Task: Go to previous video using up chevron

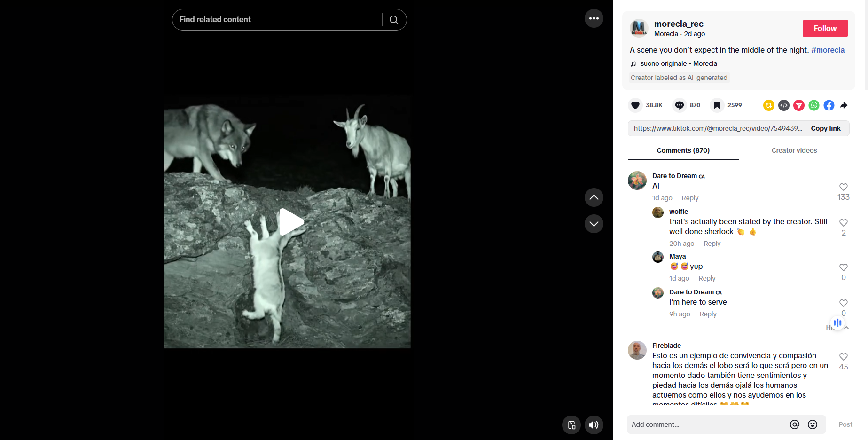Action: click(x=594, y=197)
